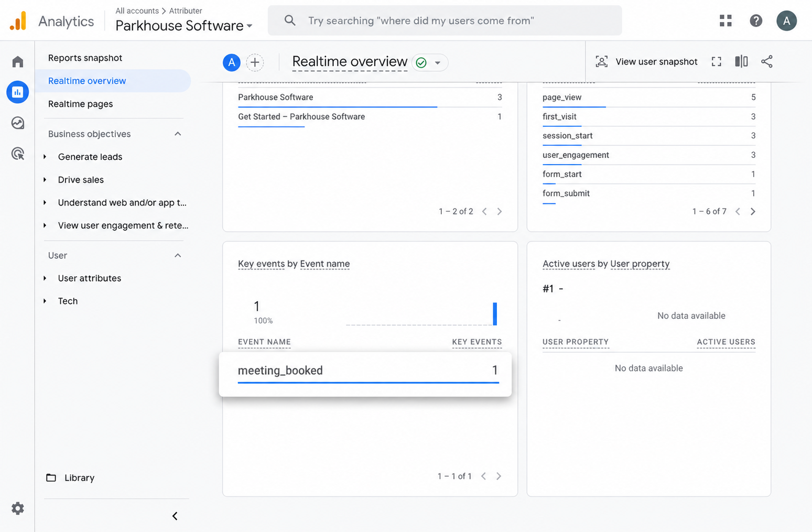This screenshot has width=812, height=532.
Task: Expand Drive sales
Action: (45, 180)
